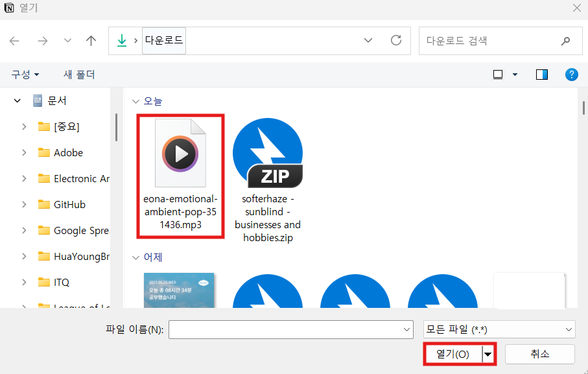This screenshot has height=374, width=588.
Task: Click the navigate up arrow
Action: (x=91, y=40)
